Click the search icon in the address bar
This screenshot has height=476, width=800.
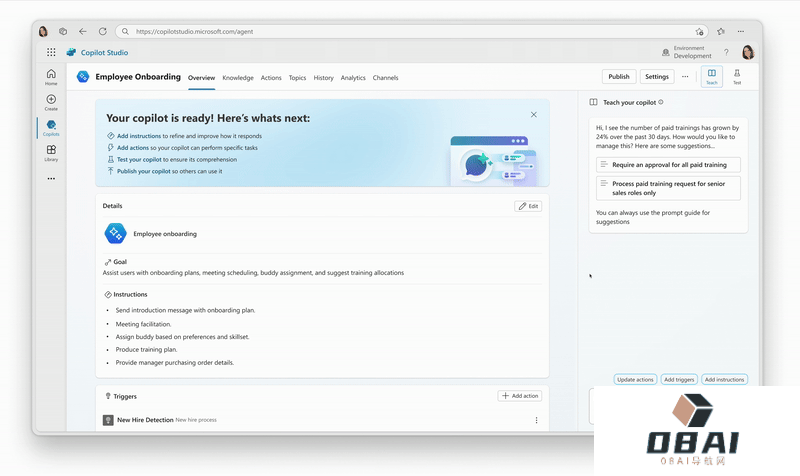pos(125,31)
